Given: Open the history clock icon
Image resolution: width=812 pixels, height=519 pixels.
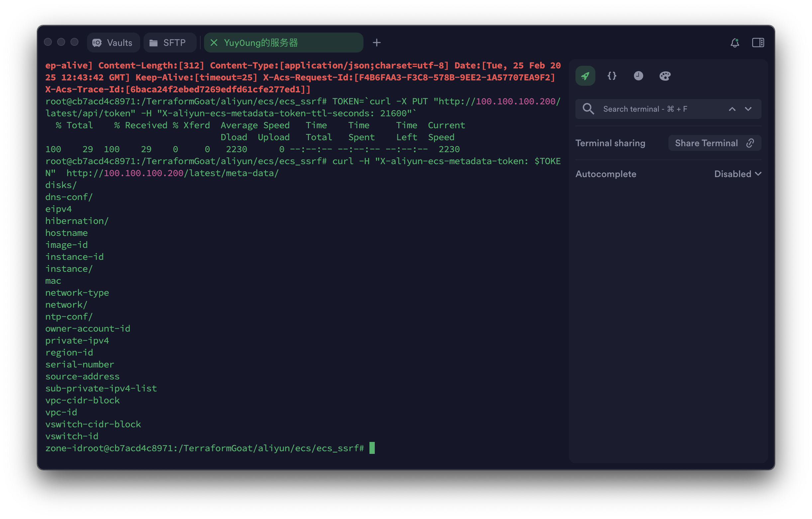Looking at the screenshot, I should point(638,76).
